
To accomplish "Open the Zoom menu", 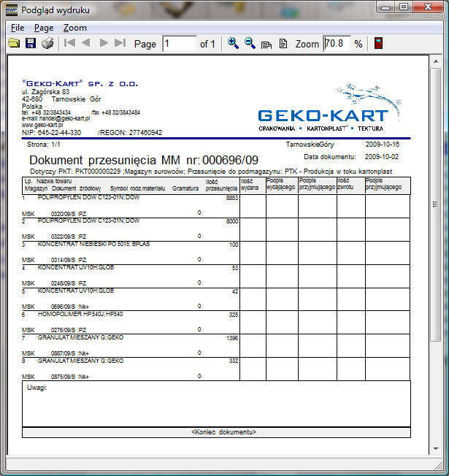I will [x=74, y=28].
